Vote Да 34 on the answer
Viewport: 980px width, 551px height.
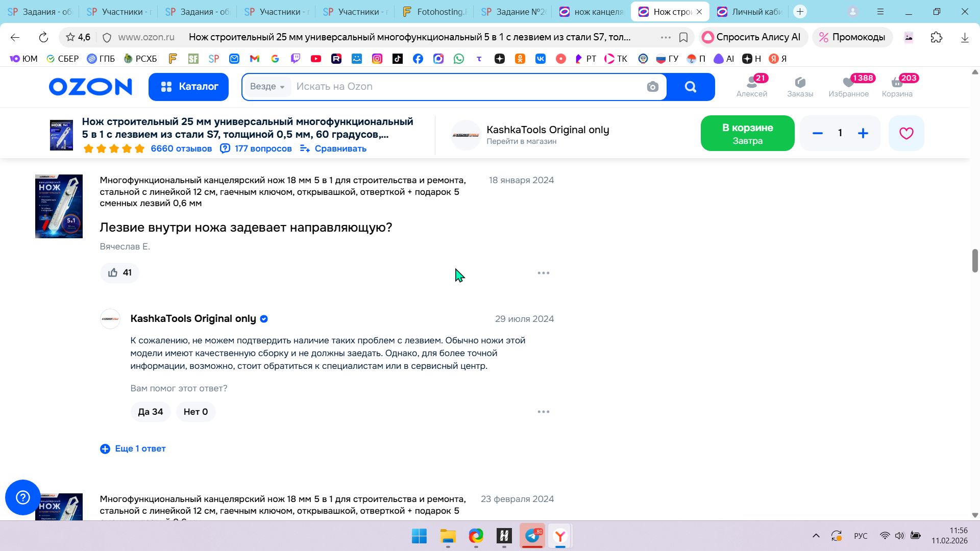(x=150, y=412)
